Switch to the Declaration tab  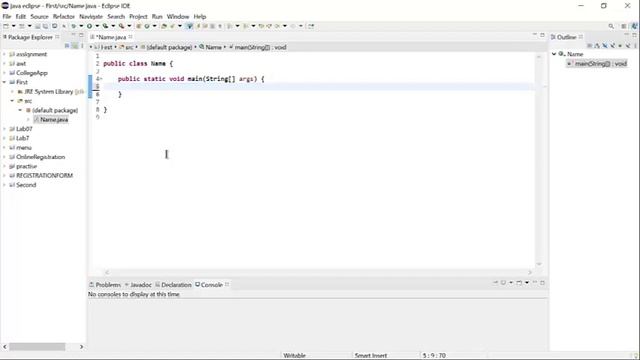173,285
